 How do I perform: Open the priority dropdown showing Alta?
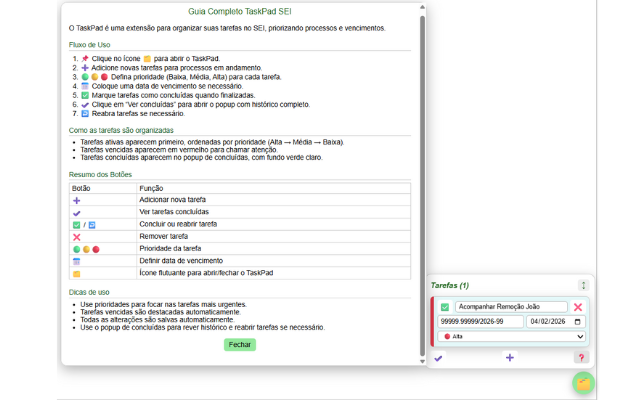click(511, 336)
